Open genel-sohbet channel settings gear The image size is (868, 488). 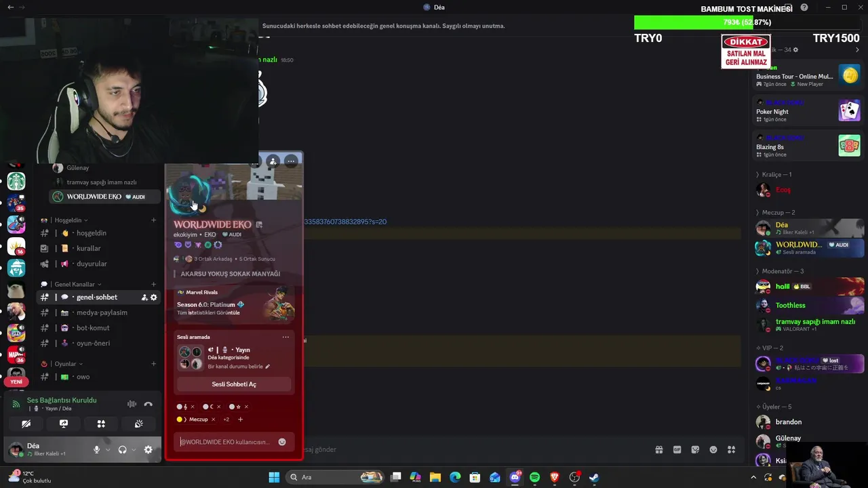154,298
